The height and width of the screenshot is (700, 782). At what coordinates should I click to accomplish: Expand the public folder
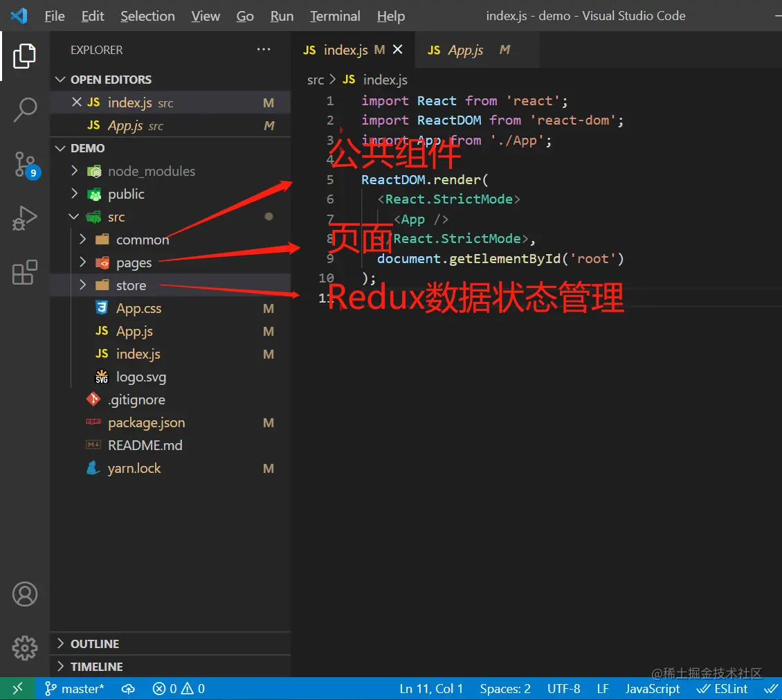[x=170, y=194]
